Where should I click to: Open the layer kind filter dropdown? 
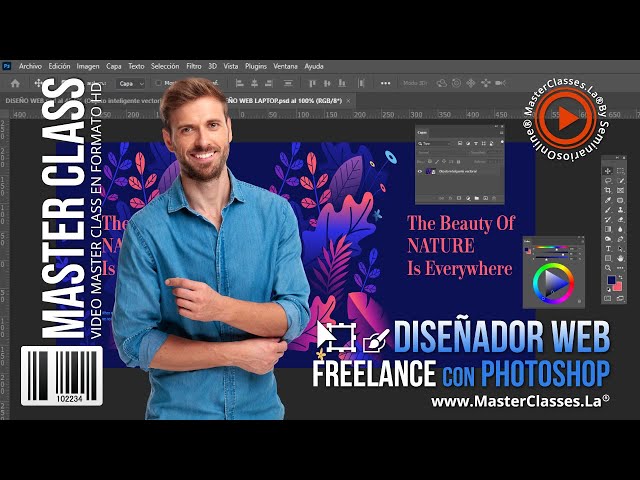pyautogui.click(x=434, y=144)
